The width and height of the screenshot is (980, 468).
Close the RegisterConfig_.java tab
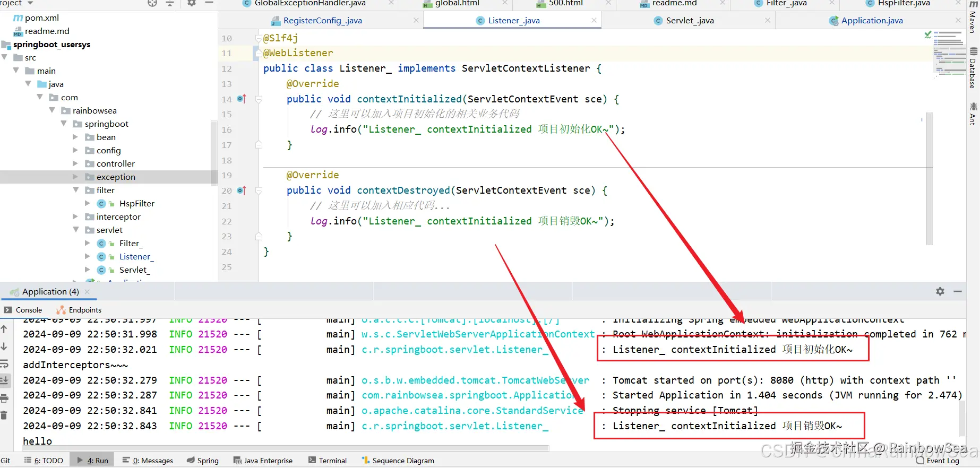[416, 20]
